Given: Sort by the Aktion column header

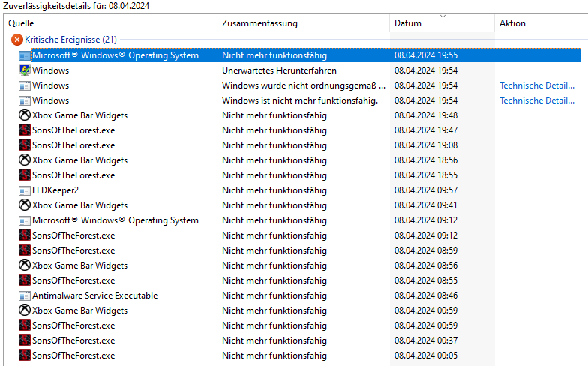Looking at the screenshot, I should point(538,23).
